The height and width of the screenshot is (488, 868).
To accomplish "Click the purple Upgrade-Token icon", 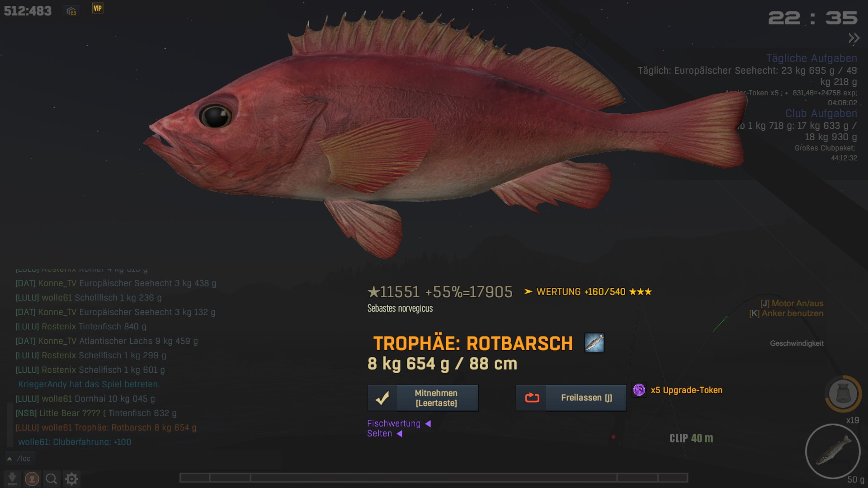I will [x=639, y=390].
